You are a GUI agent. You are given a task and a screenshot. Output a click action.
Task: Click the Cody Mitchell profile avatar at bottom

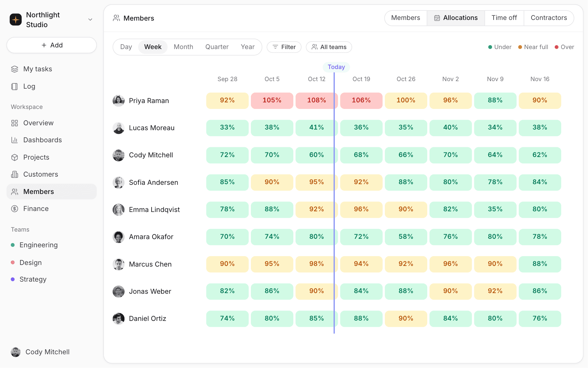coord(16,352)
